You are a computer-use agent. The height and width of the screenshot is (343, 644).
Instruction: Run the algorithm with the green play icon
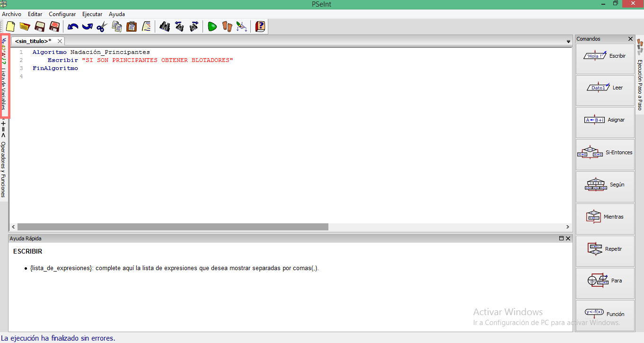[212, 26]
